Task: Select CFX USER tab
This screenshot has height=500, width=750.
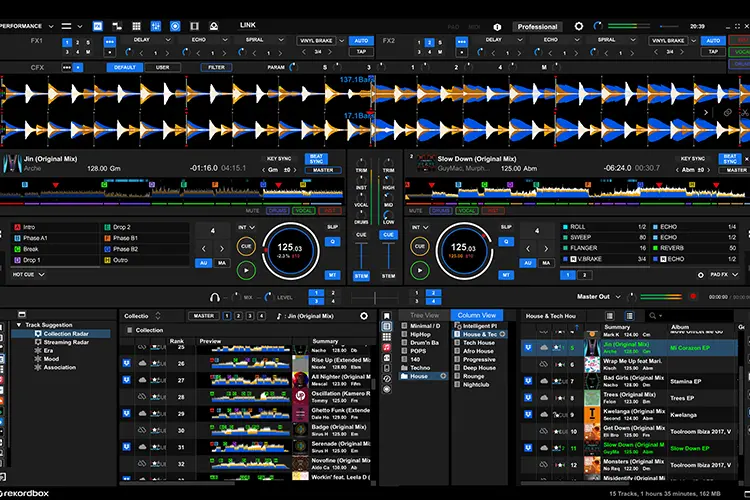Action: [163, 67]
